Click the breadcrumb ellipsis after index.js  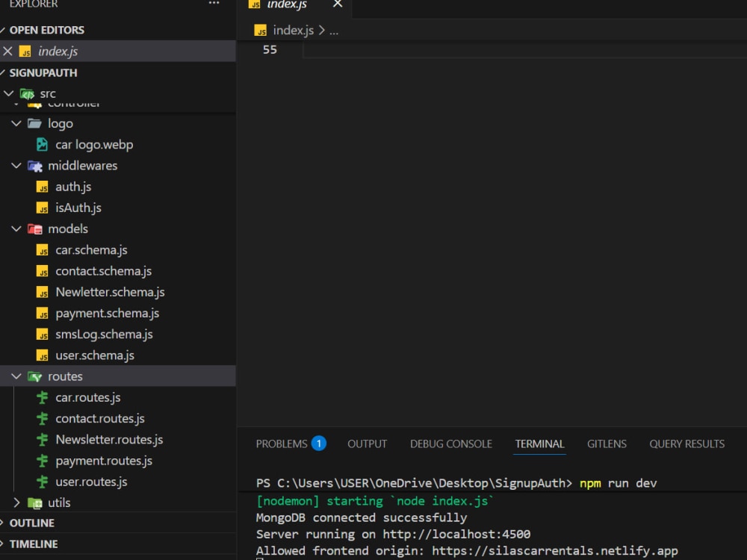[x=334, y=31]
